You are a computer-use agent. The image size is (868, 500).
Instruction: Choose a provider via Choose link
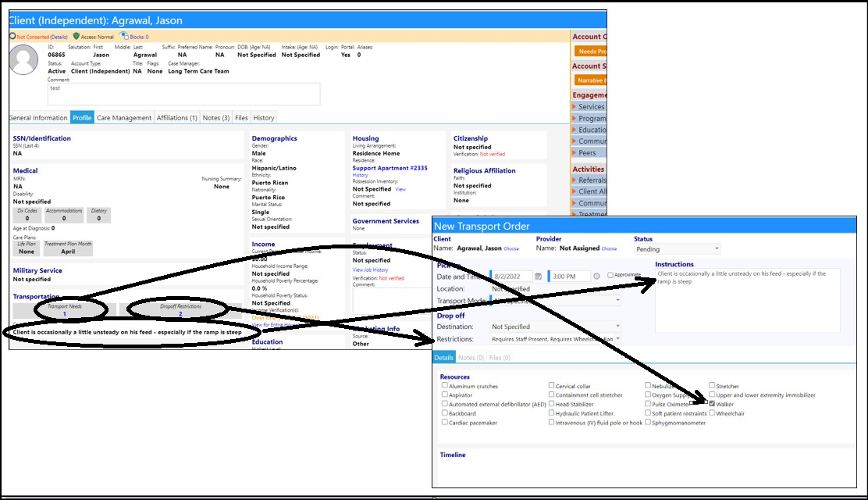[609, 249]
